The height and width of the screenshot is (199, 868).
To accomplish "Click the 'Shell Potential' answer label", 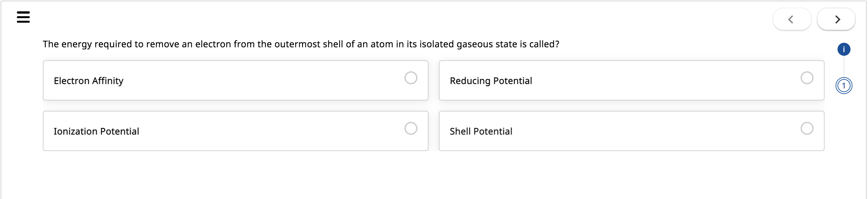I will [481, 131].
